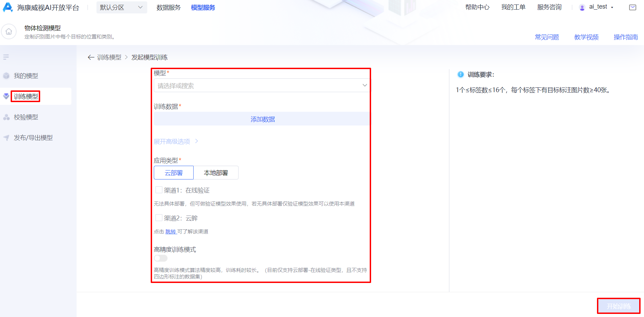Image resolution: width=644 pixels, height=317 pixels.
Task: Select 校验模型 in the sidebar
Action: point(25,117)
